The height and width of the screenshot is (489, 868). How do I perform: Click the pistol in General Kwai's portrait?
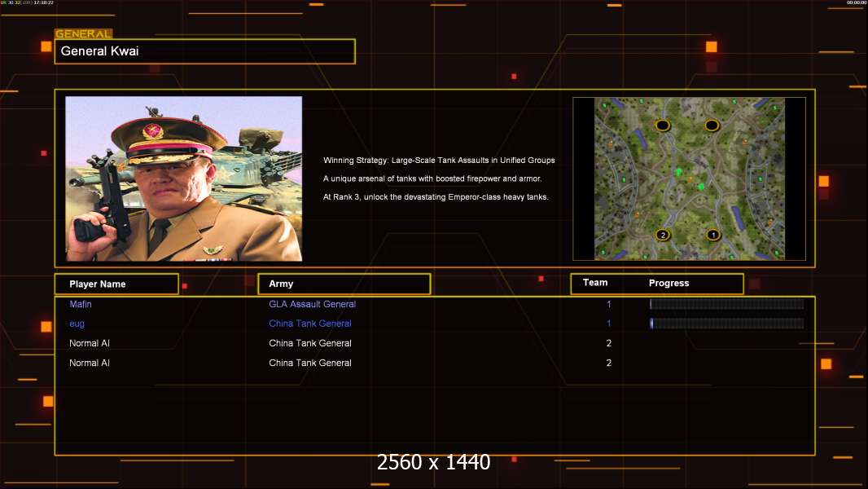(x=106, y=204)
